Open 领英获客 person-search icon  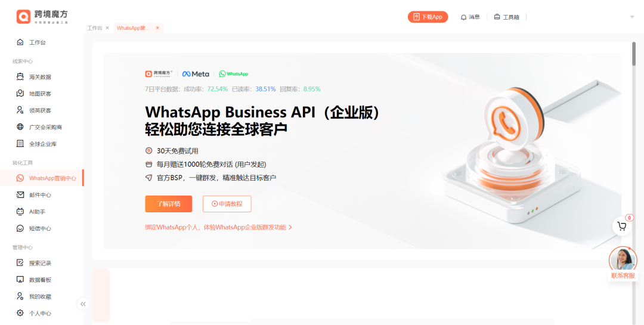coord(20,110)
